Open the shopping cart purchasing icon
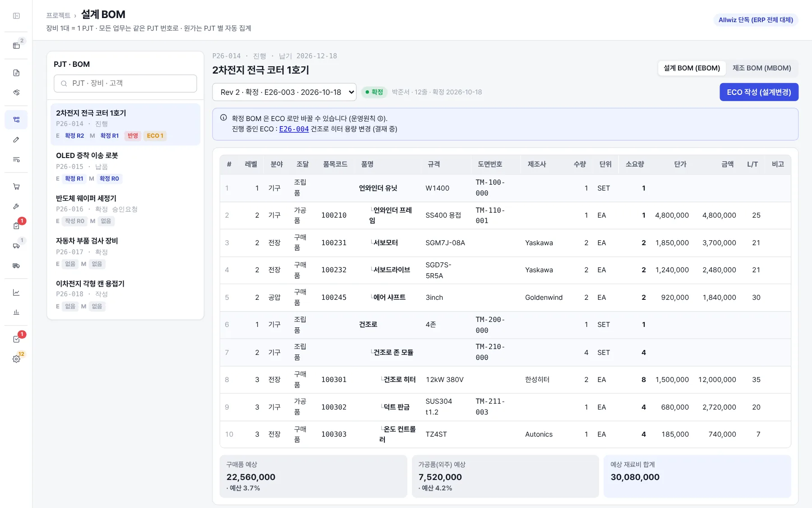Screen dimensions: 812x508 click(x=16, y=186)
